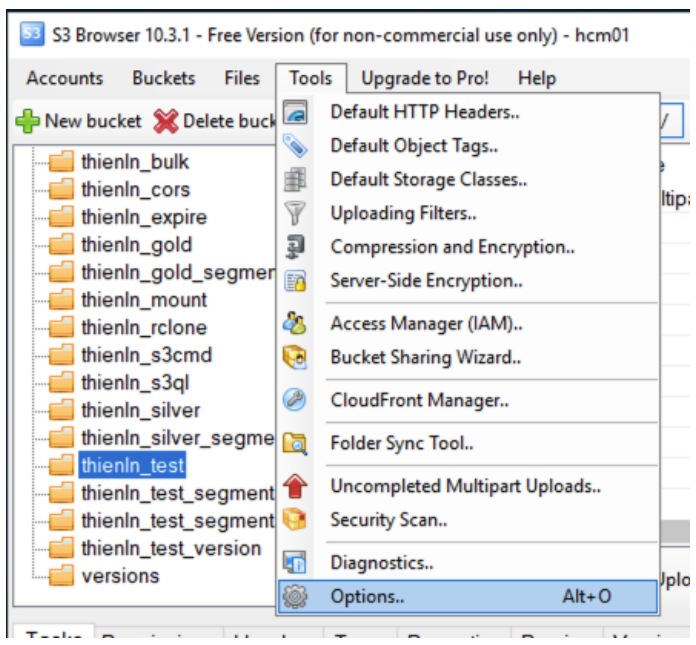Image resolution: width=696 pixels, height=645 pixels.
Task: Select Default Storage Classes menu item
Action: [x=428, y=180]
